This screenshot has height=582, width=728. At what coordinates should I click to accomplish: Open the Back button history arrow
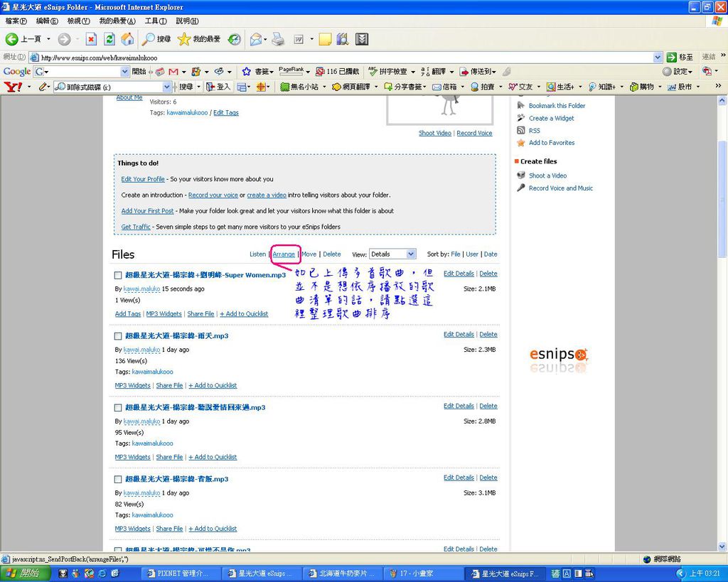tap(49, 39)
